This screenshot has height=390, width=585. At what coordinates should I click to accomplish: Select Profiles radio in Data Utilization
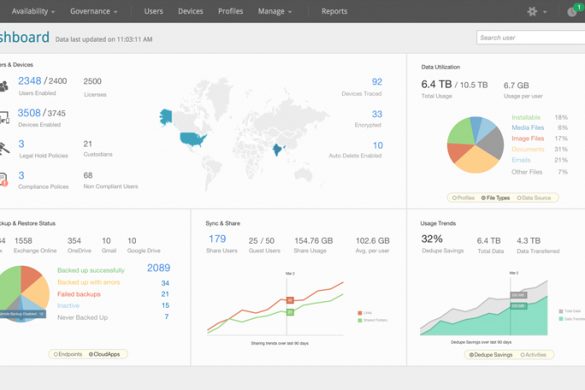[x=463, y=198]
